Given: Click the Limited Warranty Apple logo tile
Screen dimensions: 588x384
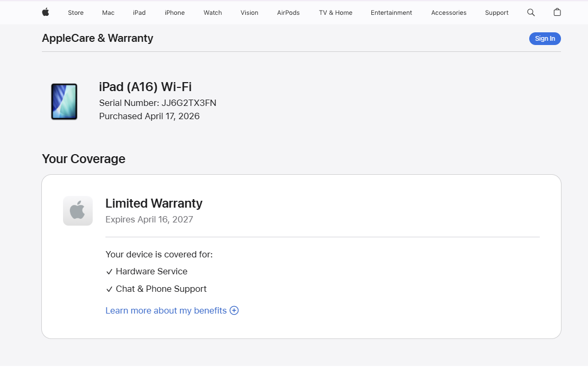Looking at the screenshot, I should tap(78, 211).
